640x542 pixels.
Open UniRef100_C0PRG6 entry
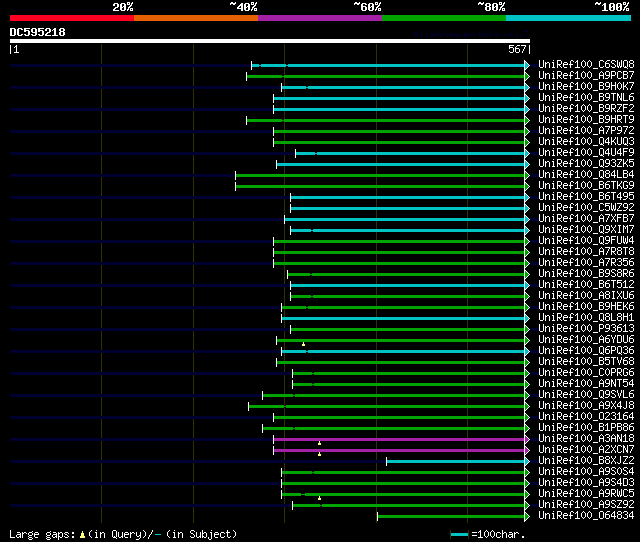586,373
